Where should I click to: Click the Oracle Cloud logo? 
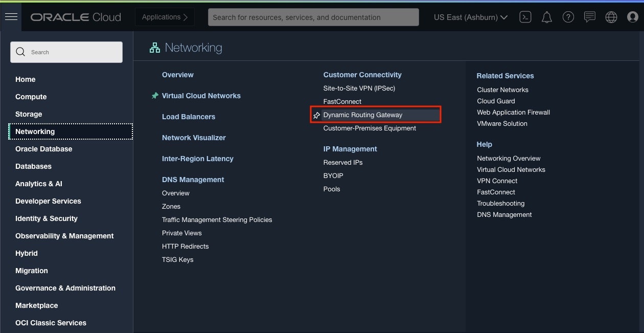[x=76, y=17]
